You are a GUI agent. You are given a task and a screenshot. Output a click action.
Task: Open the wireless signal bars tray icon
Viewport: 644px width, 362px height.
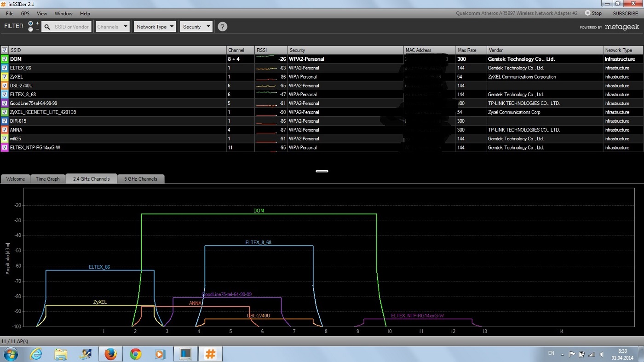[x=592, y=354]
